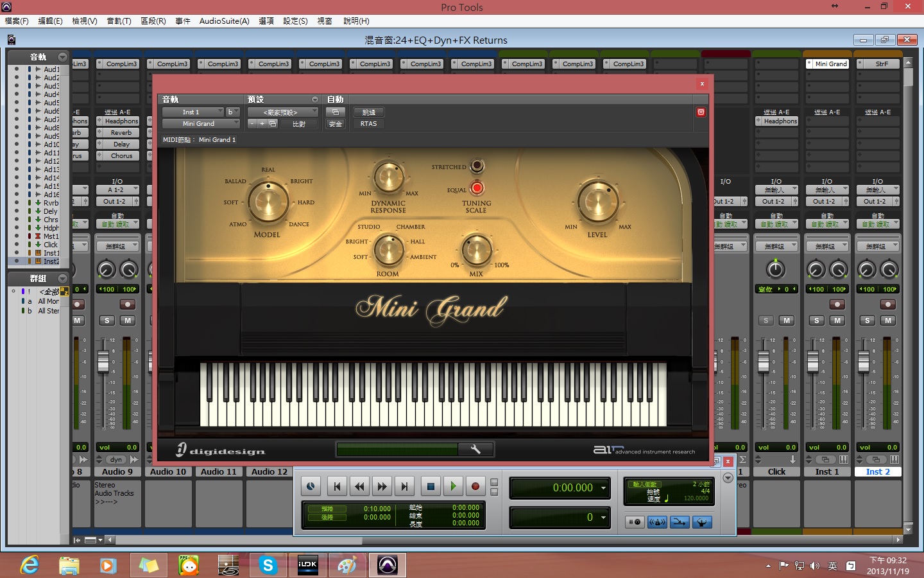The height and width of the screenshot is (578, 924).
Task: Open the menu bar item marked (E)
Action: click(x=50, y=21)
